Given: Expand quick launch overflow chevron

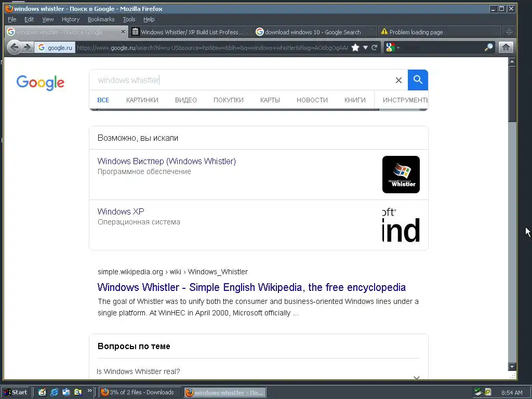Looking at the screenshot, I should [x=89, y=391].
